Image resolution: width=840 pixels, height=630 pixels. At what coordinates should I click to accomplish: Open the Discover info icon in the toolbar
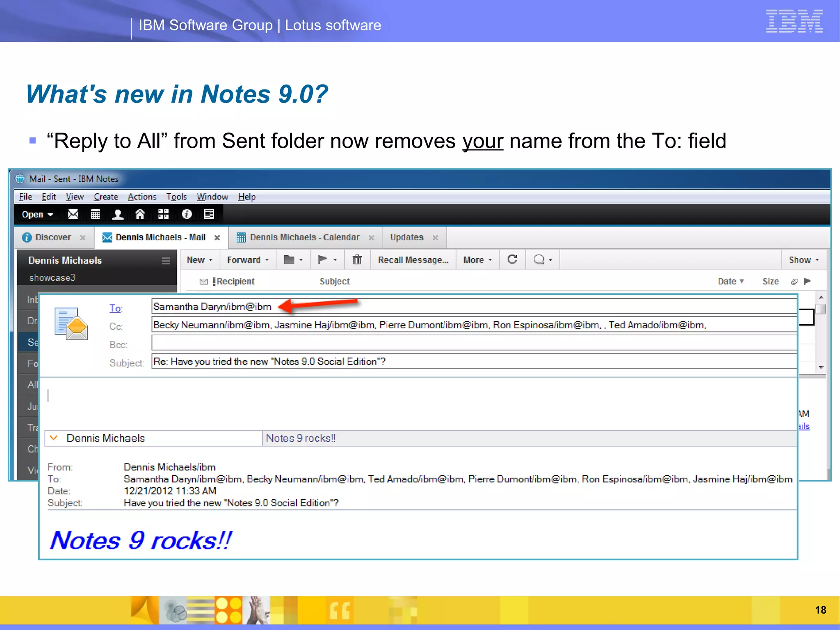(187, 214)
